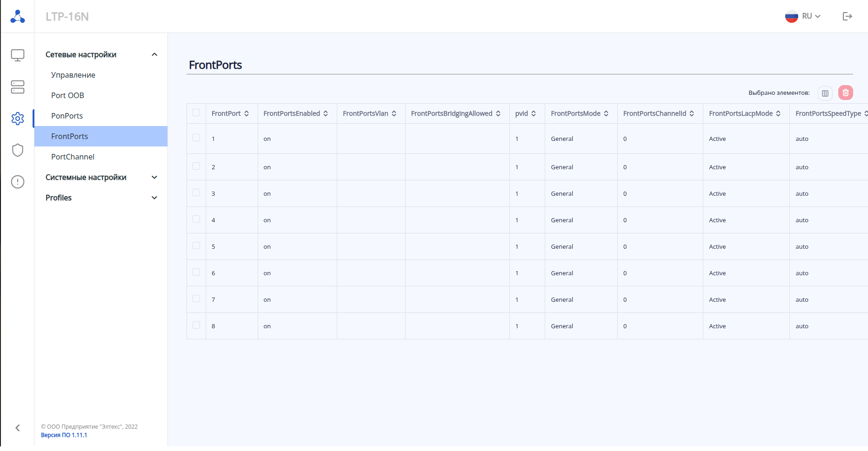Screen dimensions: 868x451
Task: Open the server rack sidebar icon
Action: (x=18, y=87)
